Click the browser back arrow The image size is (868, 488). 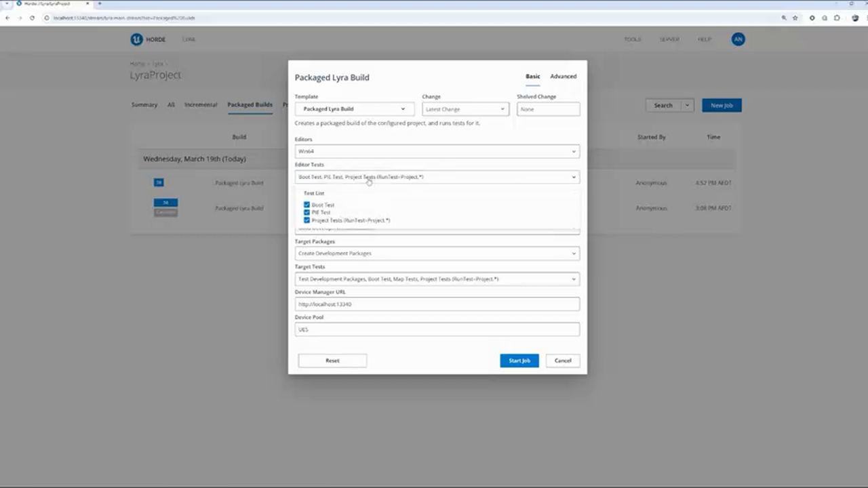click(x=7, y=18)
